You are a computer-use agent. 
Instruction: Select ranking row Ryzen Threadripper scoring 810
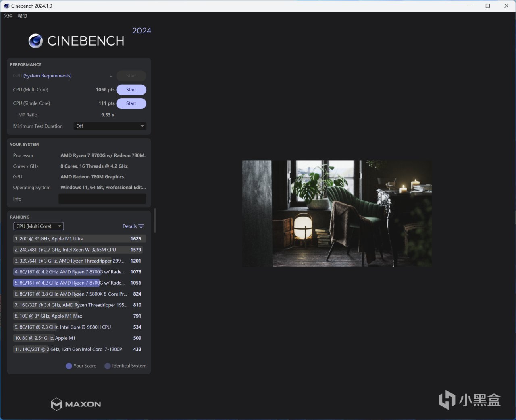79,305
